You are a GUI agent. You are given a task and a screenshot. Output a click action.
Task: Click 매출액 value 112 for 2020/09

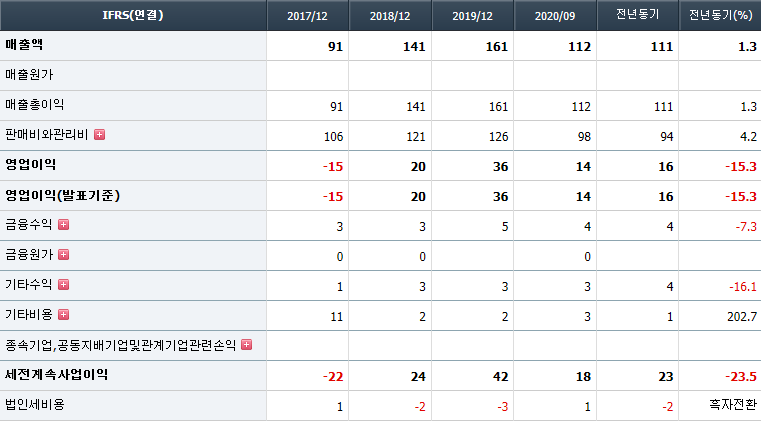579,47
